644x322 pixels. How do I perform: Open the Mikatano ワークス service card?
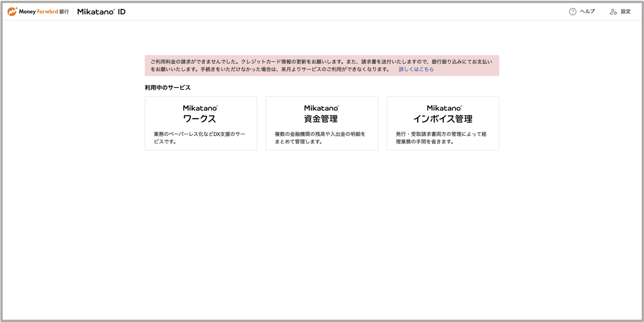pyautogui.click(x=201, y=123)
